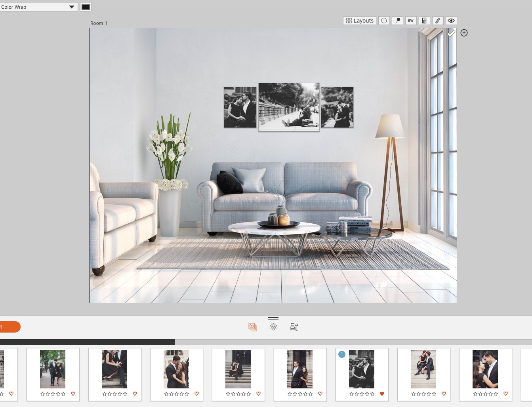Click the black color swatch beside Color Wrap
This screenshot has height=407, width=532.
pos(86,7)
